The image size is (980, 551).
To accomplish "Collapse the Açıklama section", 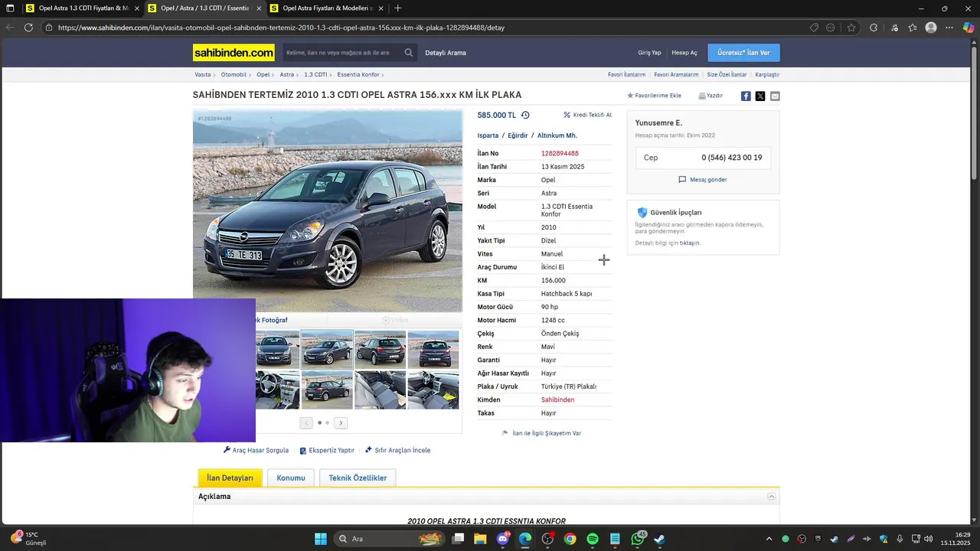I will click(772, 497).
